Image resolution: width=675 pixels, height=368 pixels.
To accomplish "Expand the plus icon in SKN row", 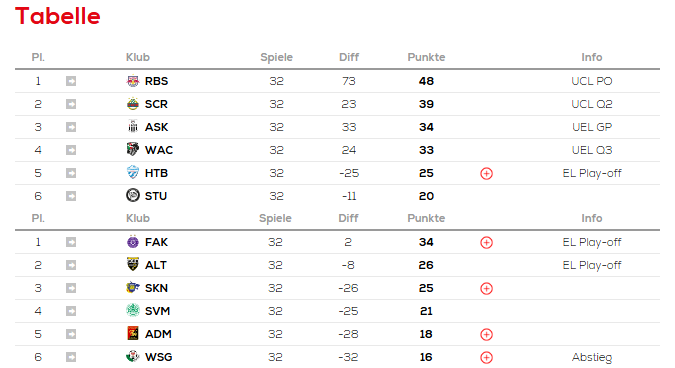I will [x=486, y=288].
